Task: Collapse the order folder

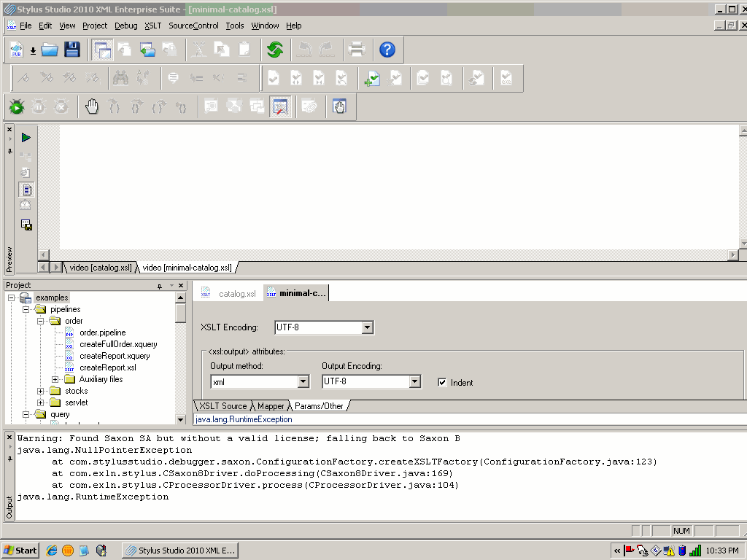Action: click(x=41, y=321)
